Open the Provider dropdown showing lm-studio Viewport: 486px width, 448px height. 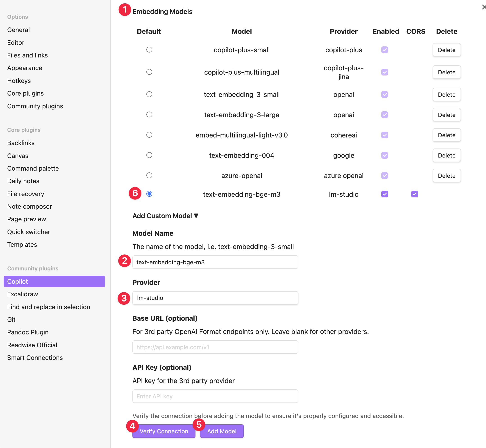pos(215,298)
